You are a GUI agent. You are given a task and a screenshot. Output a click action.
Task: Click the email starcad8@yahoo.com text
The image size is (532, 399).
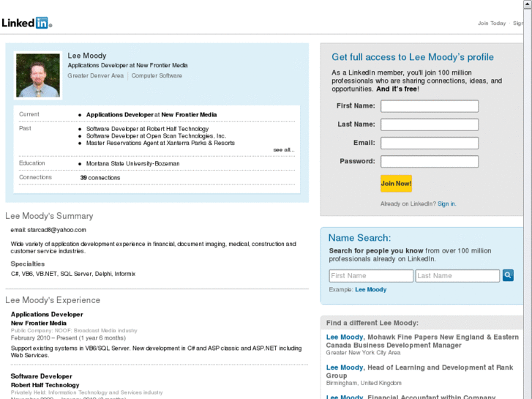[x=48, y=230]
